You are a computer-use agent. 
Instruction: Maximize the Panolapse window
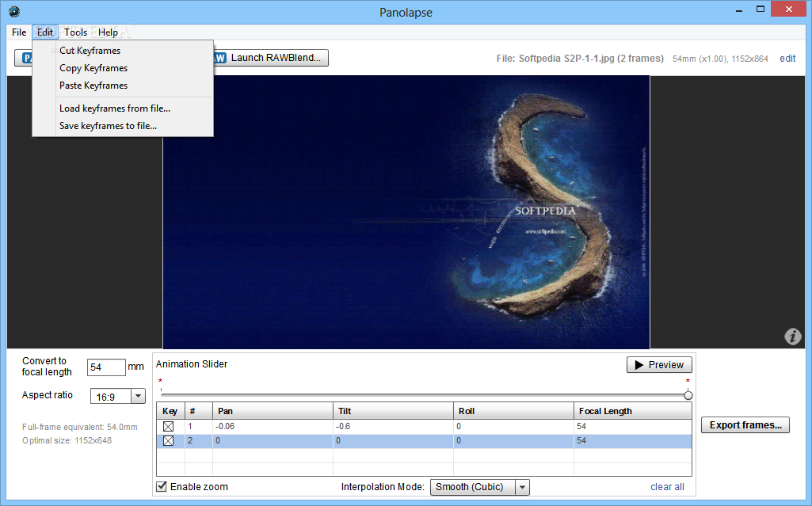[x=761, y=10]
